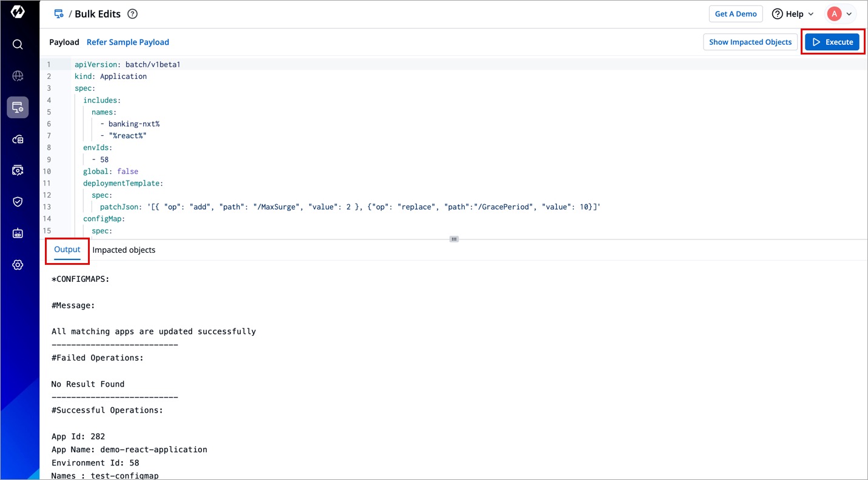Switch to the Impacted objects tab
The height and width of the screenshot is (480, 868).
[x=124, y=250]
